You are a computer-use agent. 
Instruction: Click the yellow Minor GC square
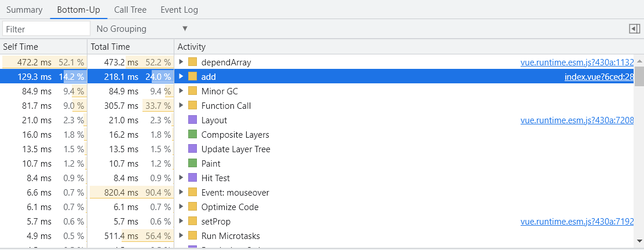[193, 91]
